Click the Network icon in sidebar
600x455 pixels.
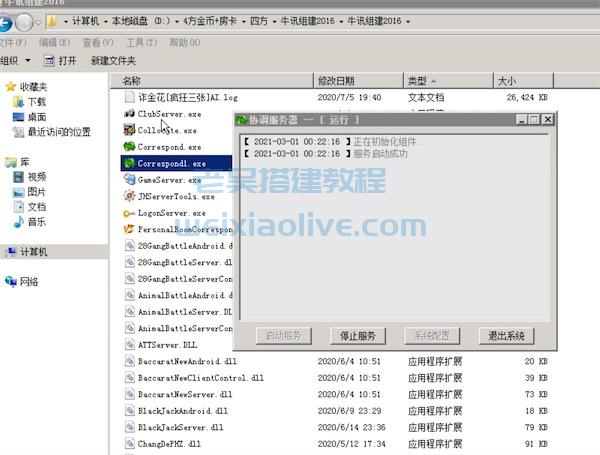tap(11, 282)
